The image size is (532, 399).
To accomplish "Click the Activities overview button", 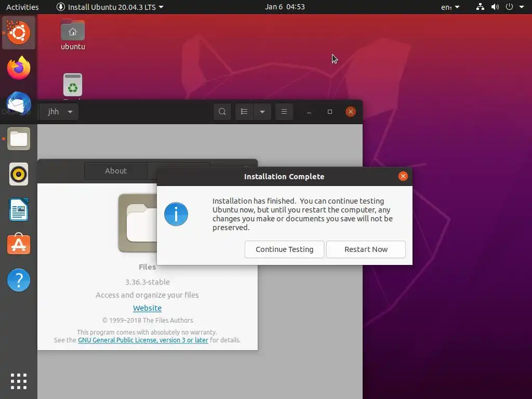I will click(22, 7).
